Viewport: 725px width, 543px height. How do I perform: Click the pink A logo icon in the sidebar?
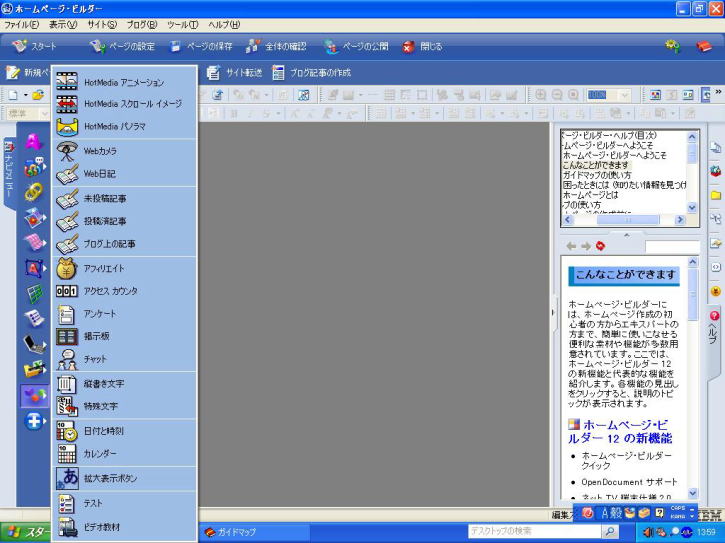point(34,141)
